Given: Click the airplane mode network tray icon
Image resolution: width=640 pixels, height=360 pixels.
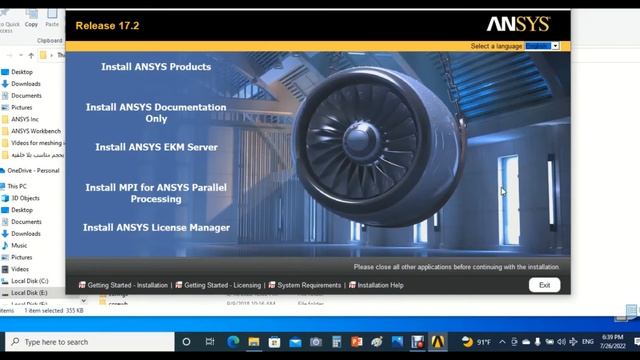Looking at the screenshot, I should [573, 342].
